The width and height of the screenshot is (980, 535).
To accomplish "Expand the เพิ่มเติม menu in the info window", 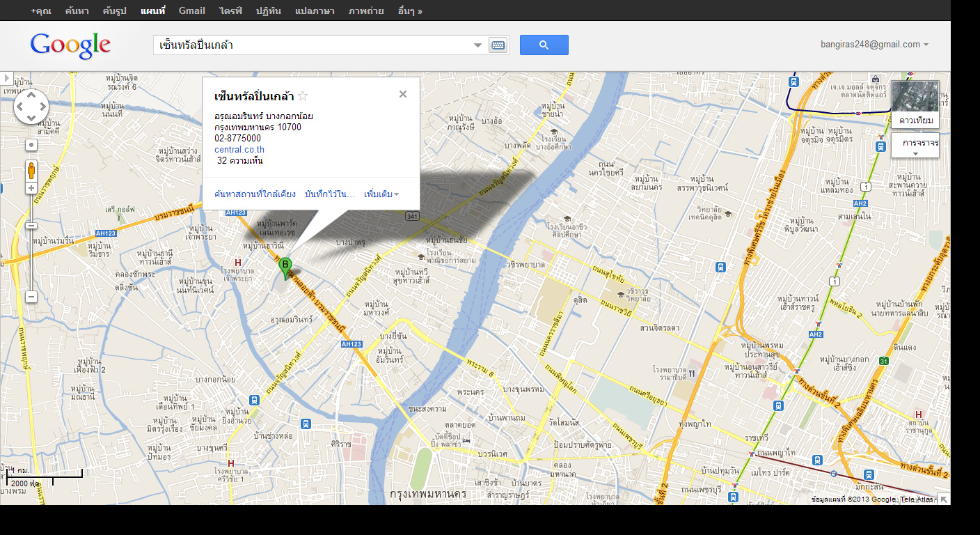I will [x=381, y=194].
